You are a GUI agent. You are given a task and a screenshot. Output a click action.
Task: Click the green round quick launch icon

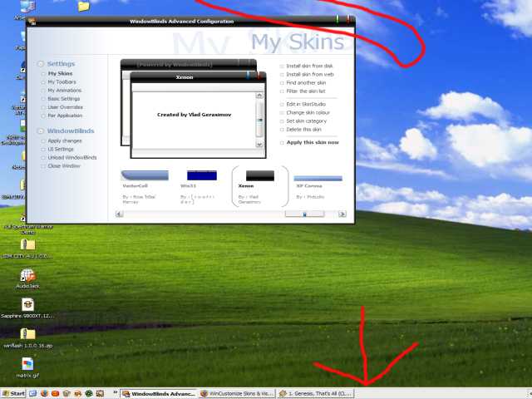pos(89,393)
